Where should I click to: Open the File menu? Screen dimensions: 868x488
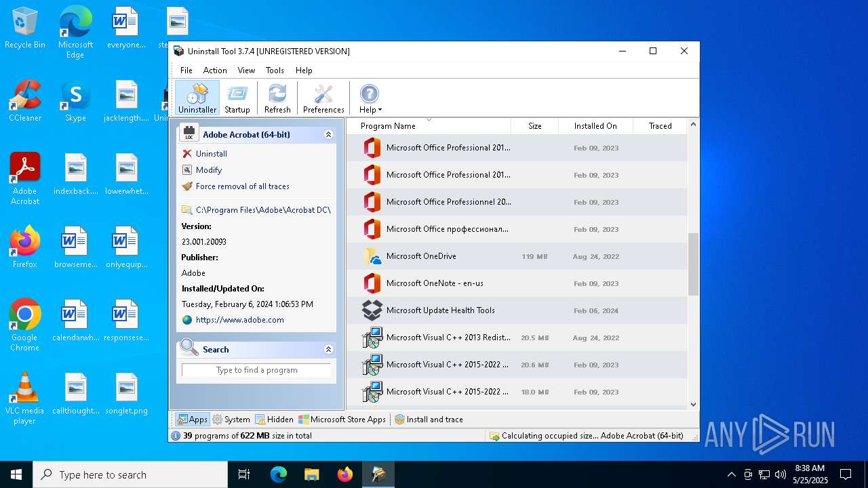coord(186,70)
